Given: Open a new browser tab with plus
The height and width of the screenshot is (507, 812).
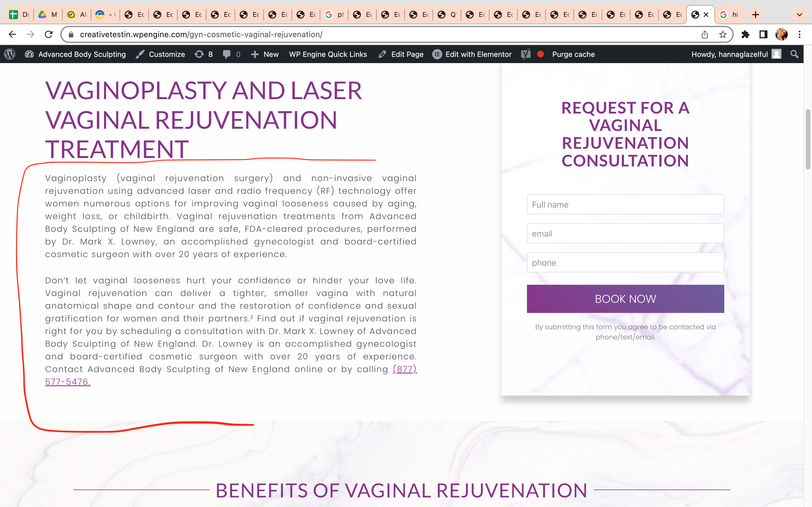Looking at the screenshot, I should [756, 15].
